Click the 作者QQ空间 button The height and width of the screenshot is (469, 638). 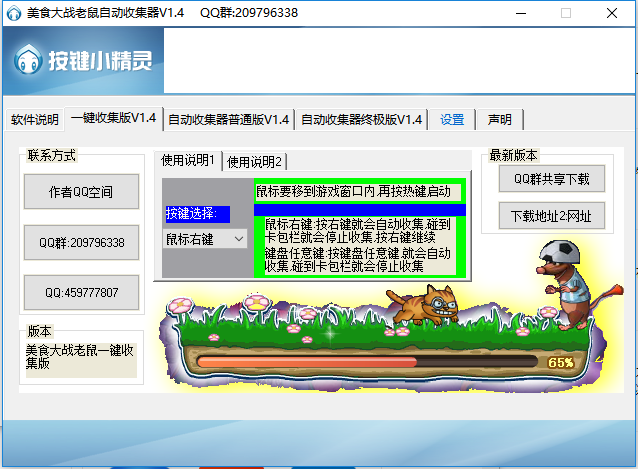[x=81, y=192]
